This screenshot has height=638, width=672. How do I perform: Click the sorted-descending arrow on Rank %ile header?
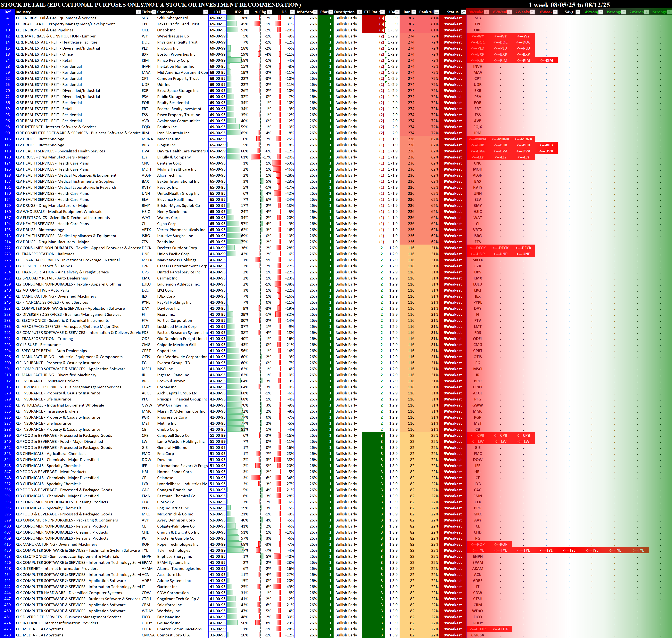[436, 12]
